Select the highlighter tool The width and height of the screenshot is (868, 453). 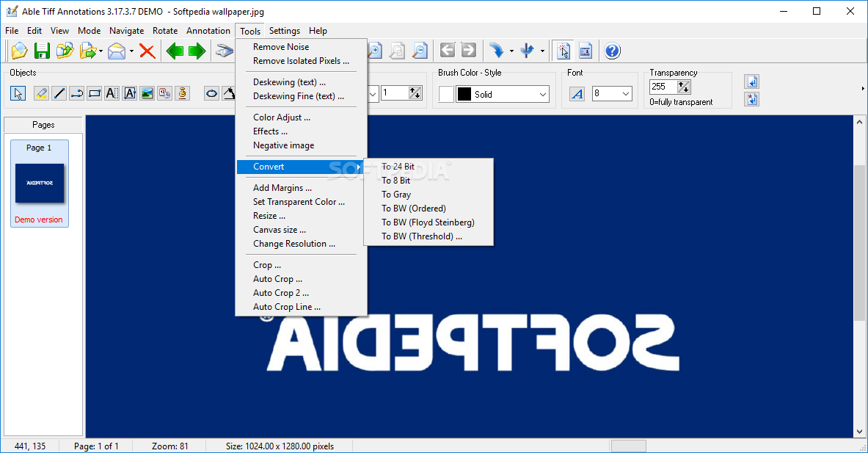click(x=41, y=93)
